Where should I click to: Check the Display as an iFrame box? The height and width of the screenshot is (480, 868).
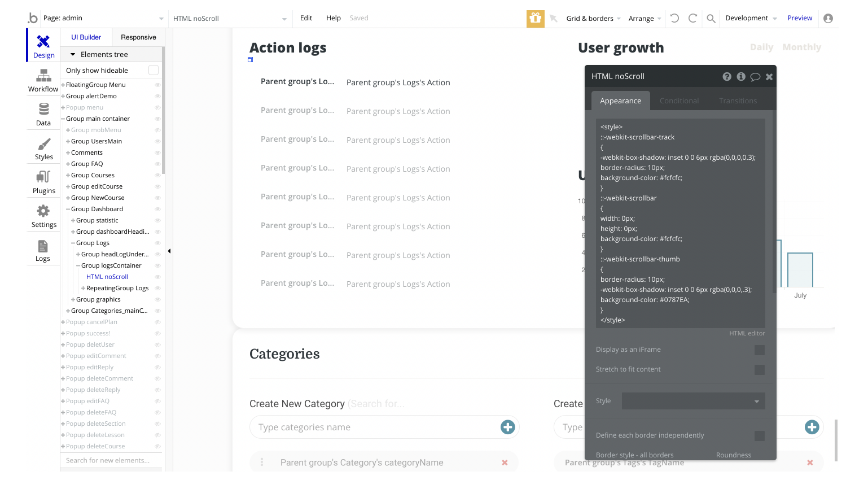point(760,350)
